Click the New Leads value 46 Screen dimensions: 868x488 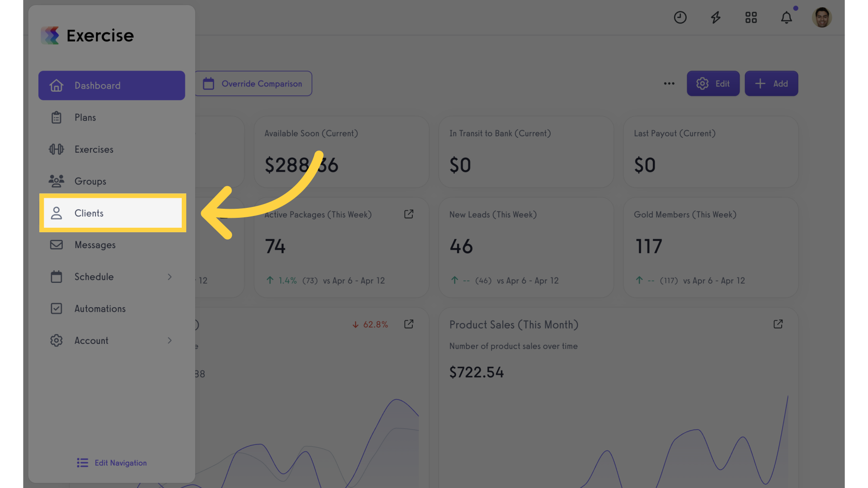click(461, 247)
